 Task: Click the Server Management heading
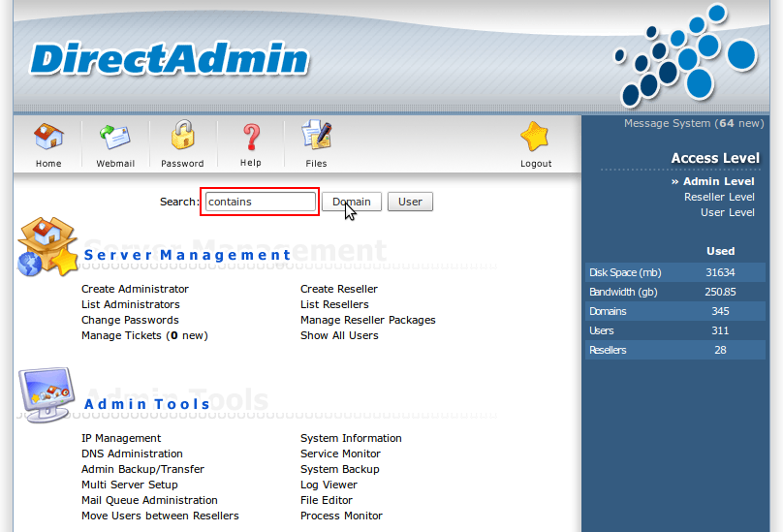(187, 255)
